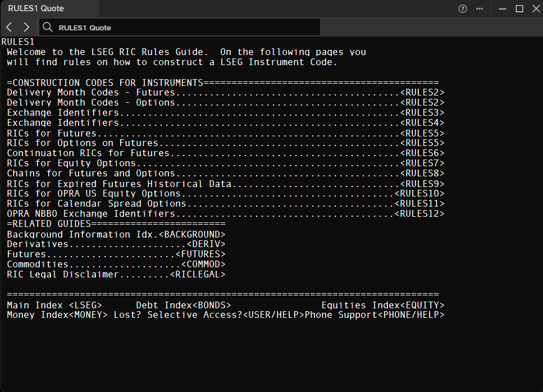Click the RULES1 Quote search field

click(180, 28)
